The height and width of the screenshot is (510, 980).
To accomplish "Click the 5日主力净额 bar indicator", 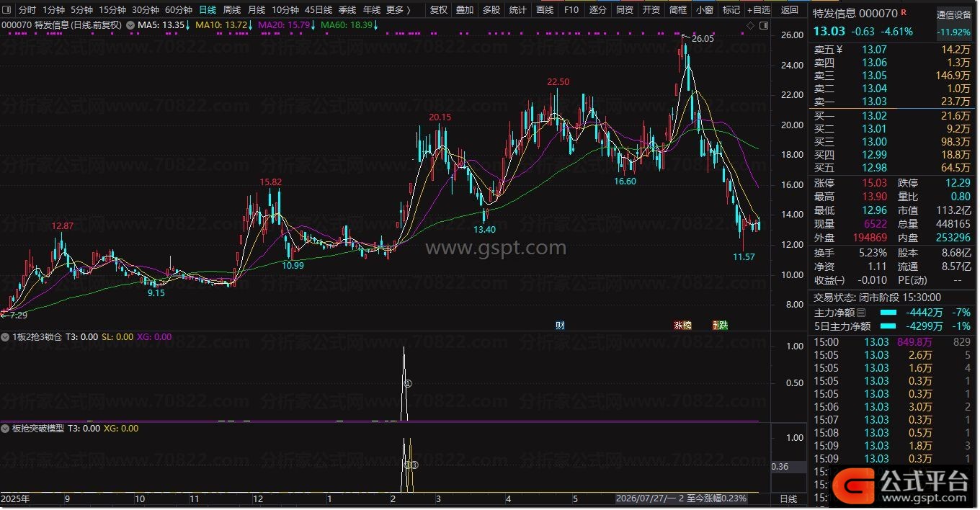I will point(888,326).
